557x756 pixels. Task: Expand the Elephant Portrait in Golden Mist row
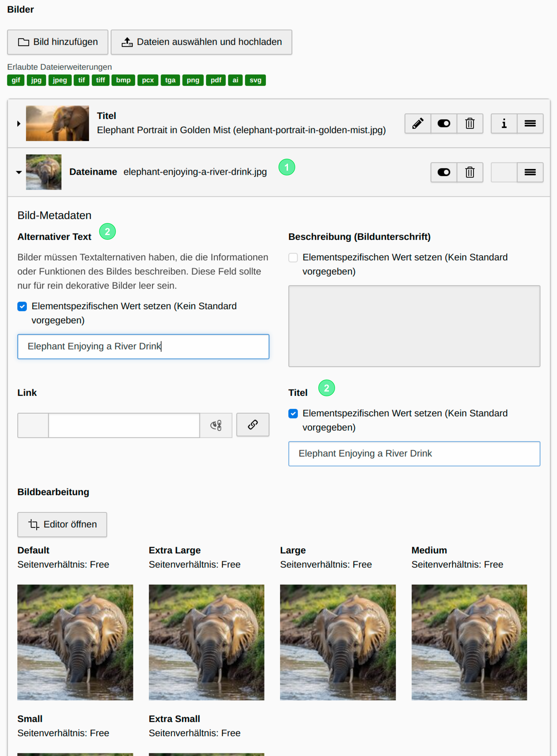(19, 124)
